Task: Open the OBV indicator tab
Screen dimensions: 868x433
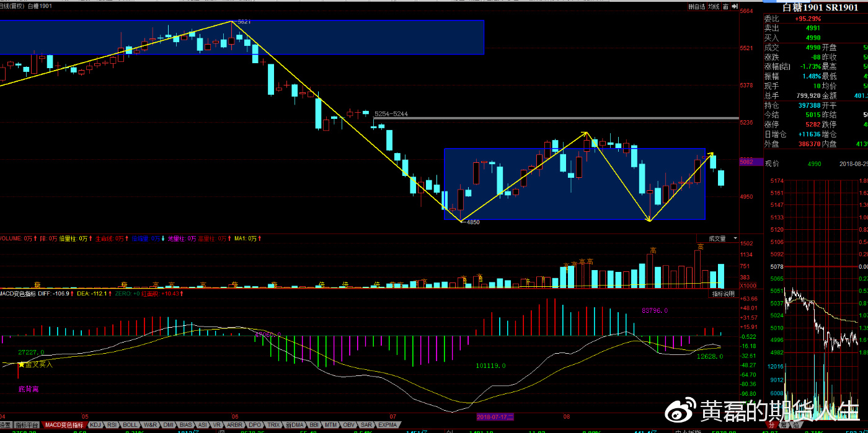Action: pyautogui.click(x=349, y=425)
